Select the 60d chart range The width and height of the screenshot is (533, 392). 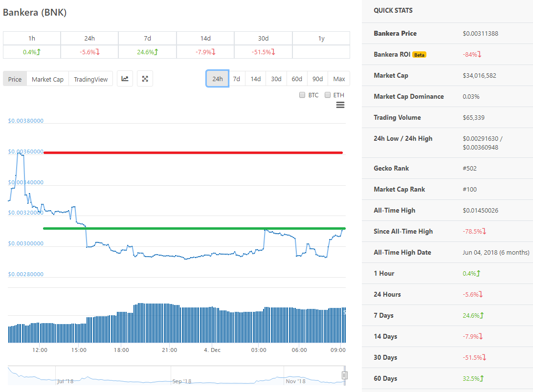(x=297, y=79)
